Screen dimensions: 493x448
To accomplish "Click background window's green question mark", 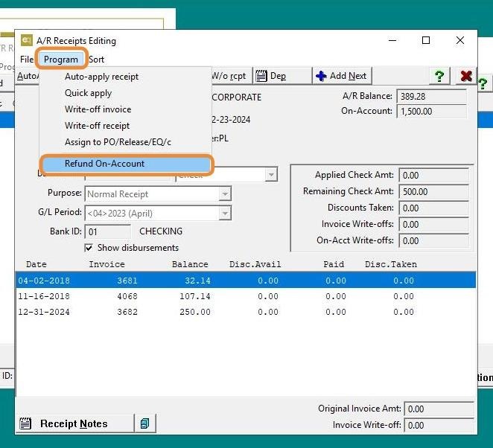I will [x=483, y=83].
